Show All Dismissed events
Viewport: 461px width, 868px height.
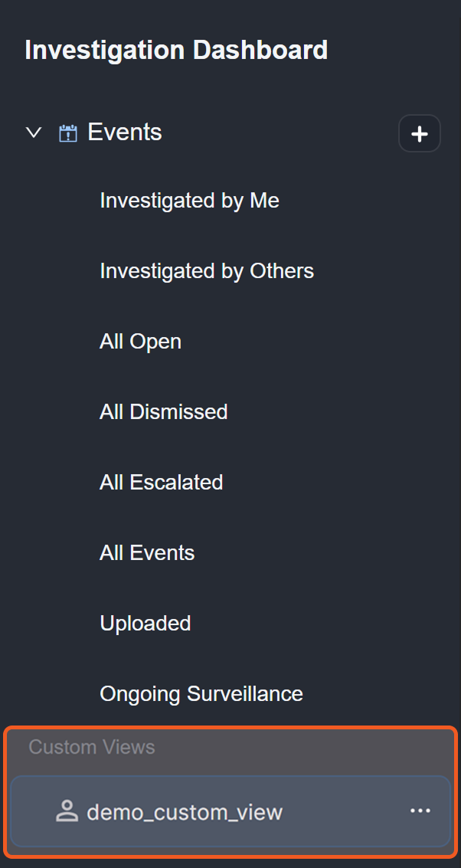pyautogui.click(x=164, y=412)
